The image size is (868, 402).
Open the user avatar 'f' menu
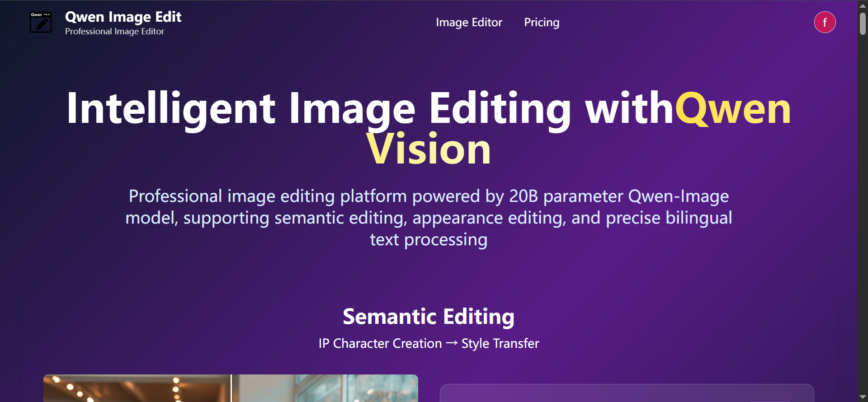825,22
